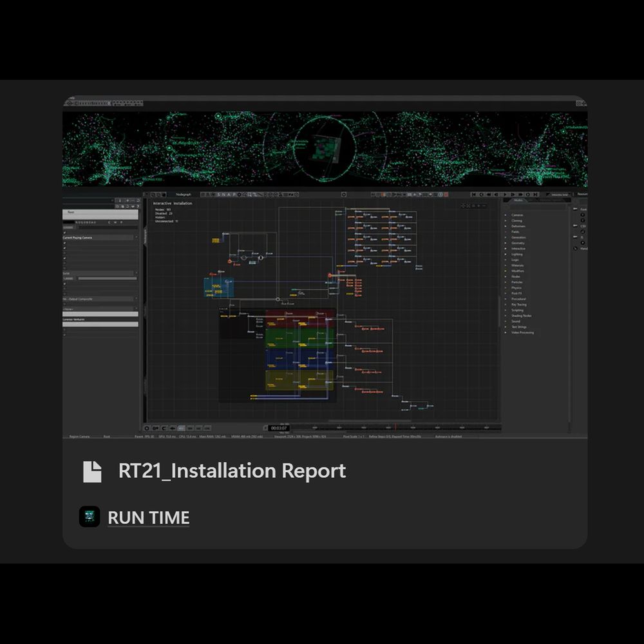Click the RUN TIME workspace logo icon
This screenshot has height=644, width=644.
coord(90,517)
